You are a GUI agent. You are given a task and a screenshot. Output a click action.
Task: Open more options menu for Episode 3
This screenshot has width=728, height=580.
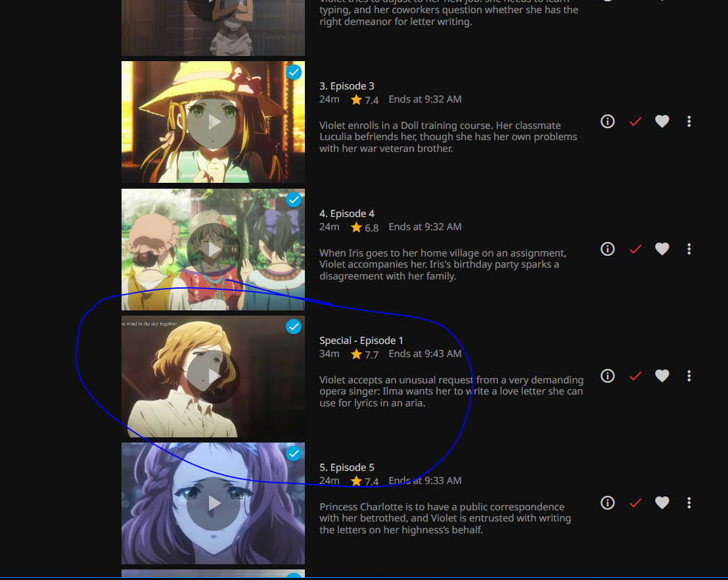(x=689, y=122)
